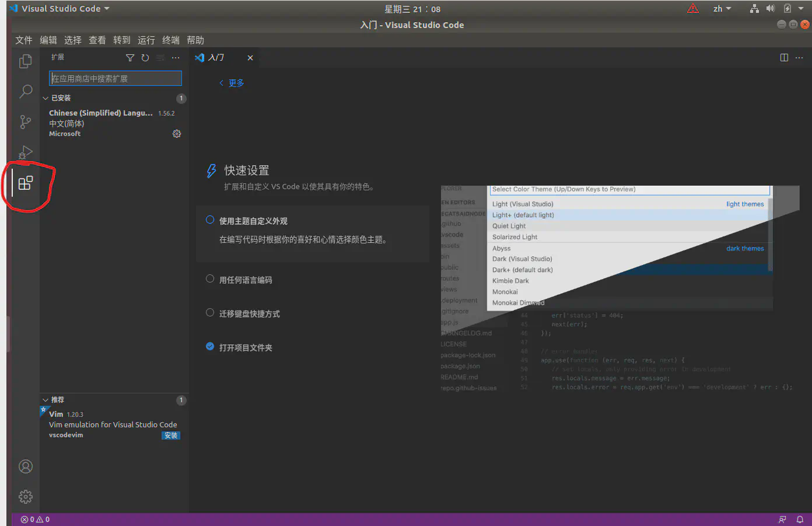This screenshot has width=812, height=526.
Task: Open settings gear for Chinese language extension
Action: pyautogui.click(x=177, y=134)
